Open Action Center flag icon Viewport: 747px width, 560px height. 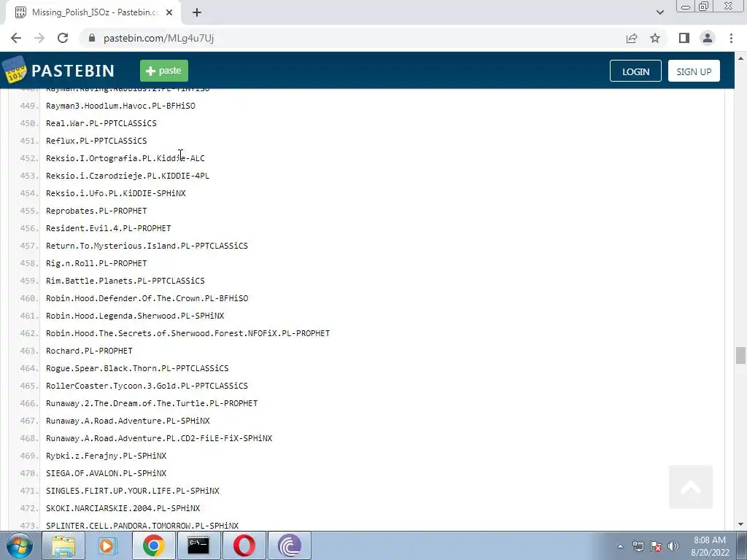656,546
